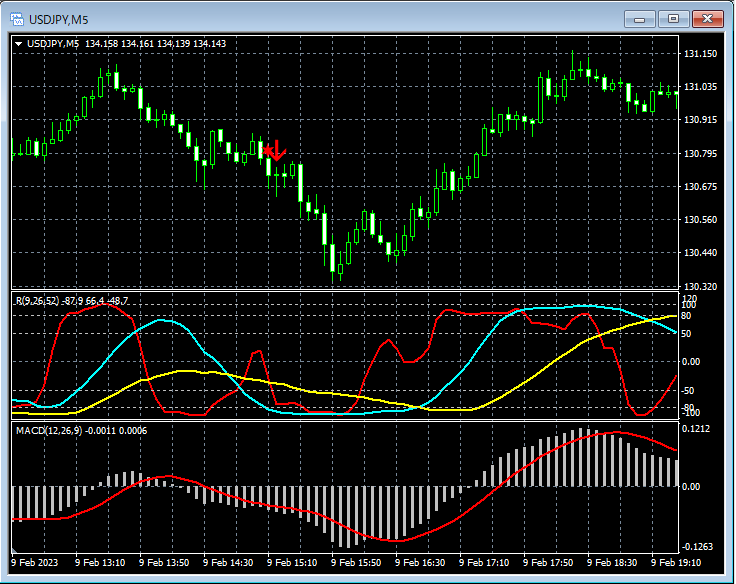This screenshot has height=584, width=736.
Task: Maximize the USDJPY,M5 chart window
Action: (x=673, y=19)
